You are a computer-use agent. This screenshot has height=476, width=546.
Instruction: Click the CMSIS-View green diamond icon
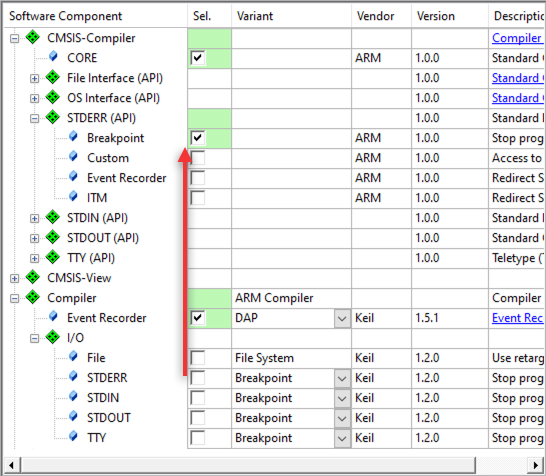33,277
